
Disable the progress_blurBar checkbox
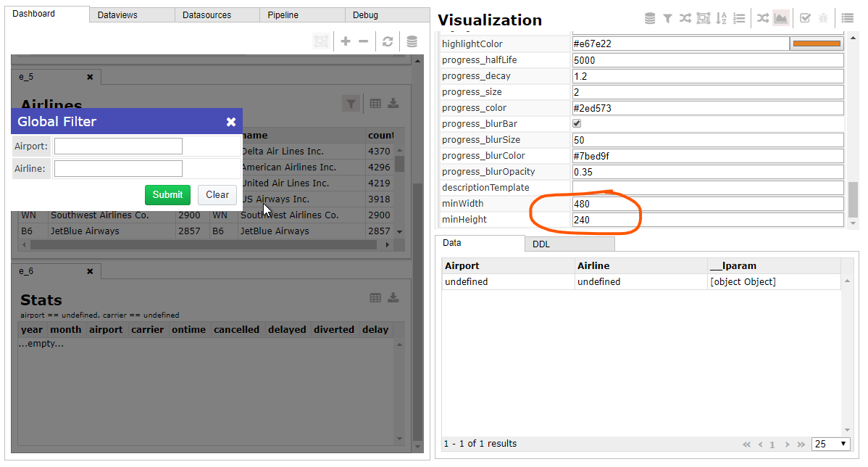[x=577, y=123]
